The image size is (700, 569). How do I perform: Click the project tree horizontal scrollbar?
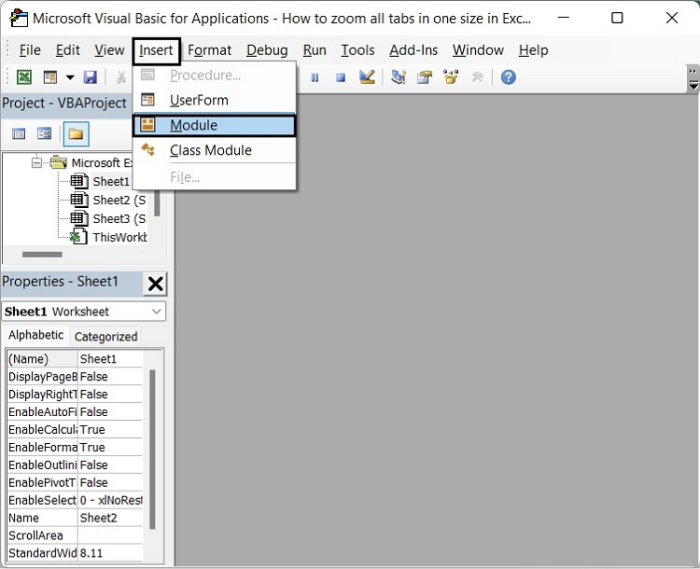(42, 254)
